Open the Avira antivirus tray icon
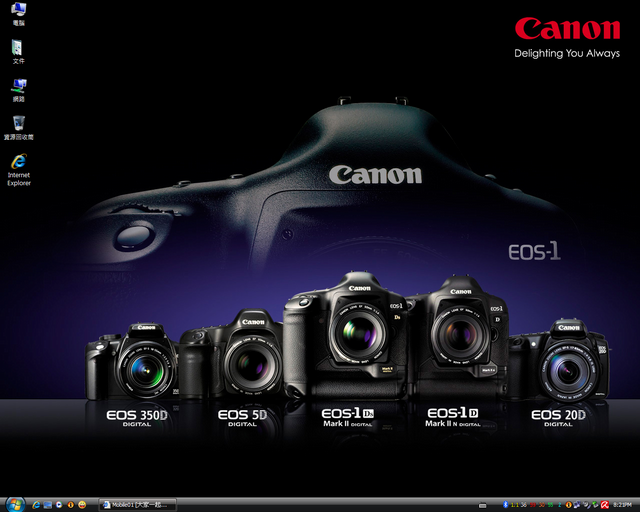This screenshot has width=640, height=512. tap(604, 505)
